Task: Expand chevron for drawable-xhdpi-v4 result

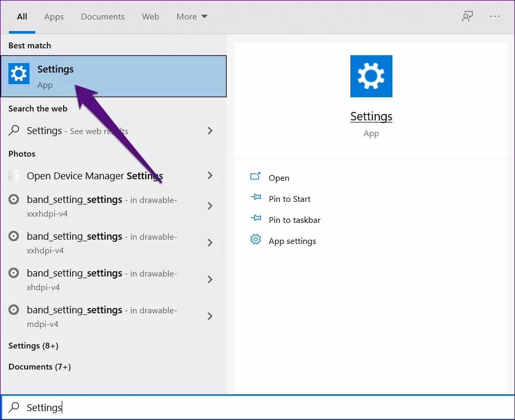Action: point(210,279)
